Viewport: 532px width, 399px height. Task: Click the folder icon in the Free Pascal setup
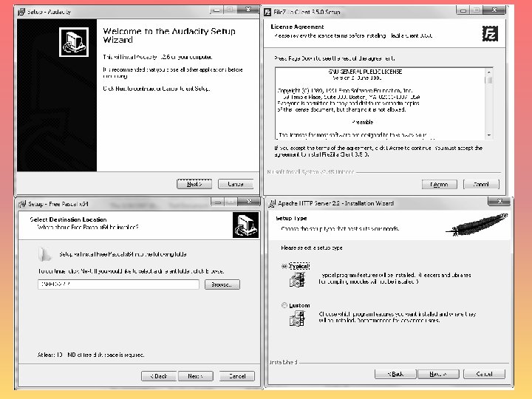[x=44, y=254]
